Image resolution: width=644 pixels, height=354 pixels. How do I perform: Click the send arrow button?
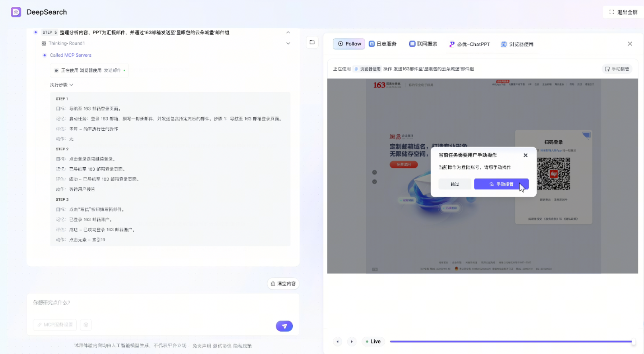click(284, 326)
